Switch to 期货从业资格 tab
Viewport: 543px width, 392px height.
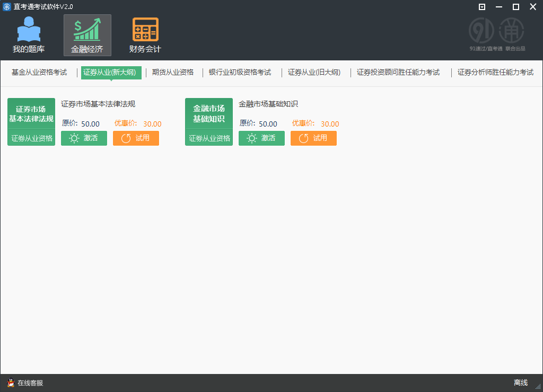(x=173, y=73)
